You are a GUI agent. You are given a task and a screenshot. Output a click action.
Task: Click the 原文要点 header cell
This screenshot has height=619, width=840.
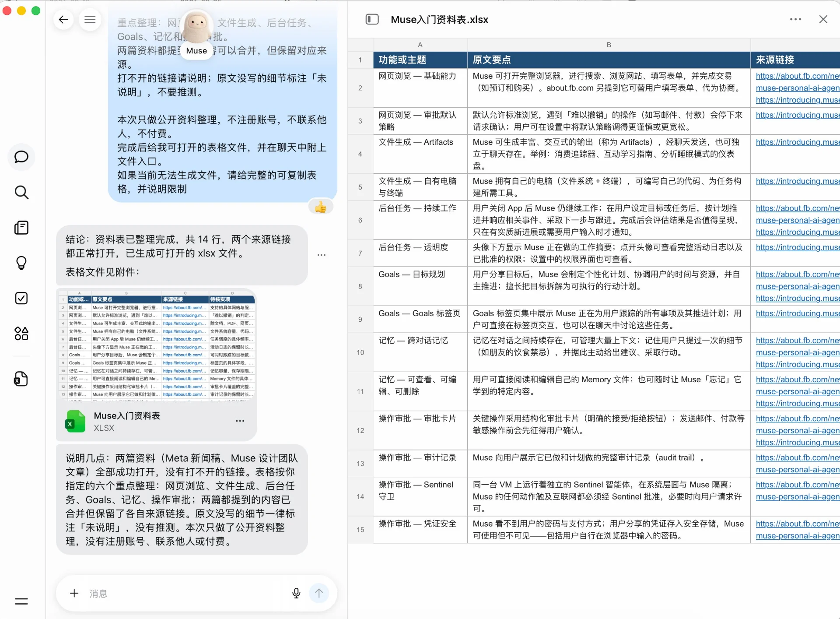(x=609, y=60)
